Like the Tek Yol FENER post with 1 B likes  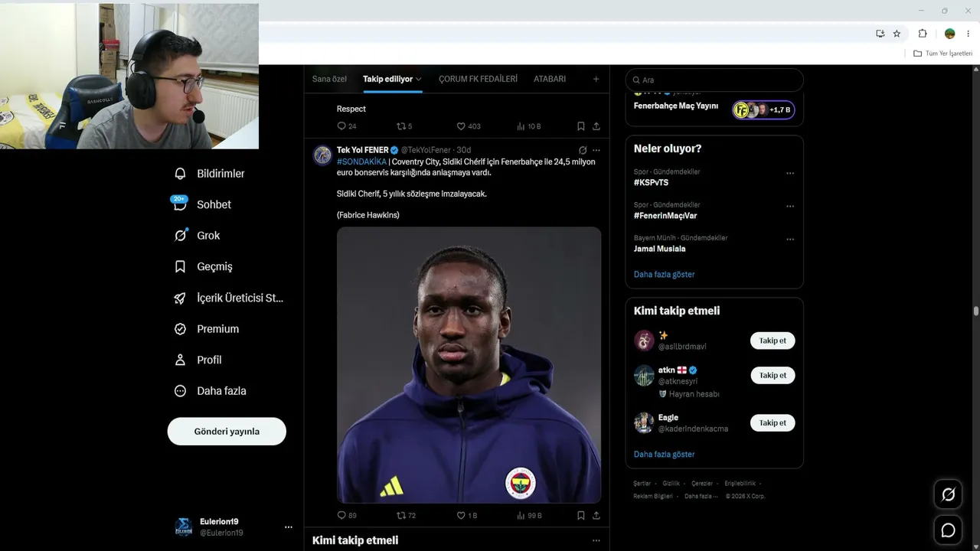tap(461, 516)
